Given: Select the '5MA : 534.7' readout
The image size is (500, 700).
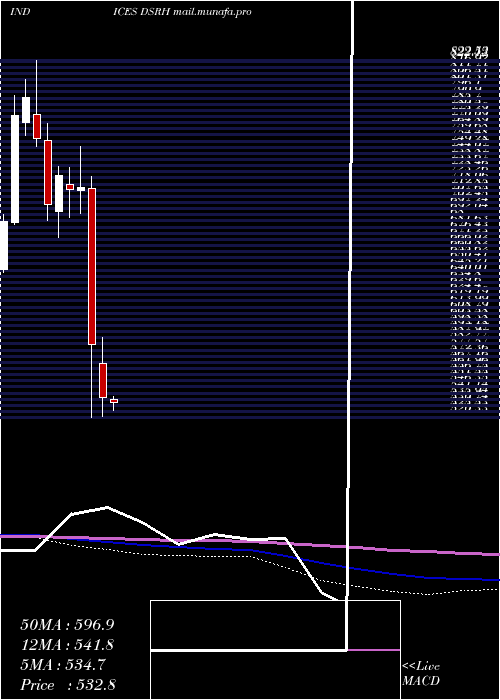Looking at the screenshot, I should tap(63, 665).
